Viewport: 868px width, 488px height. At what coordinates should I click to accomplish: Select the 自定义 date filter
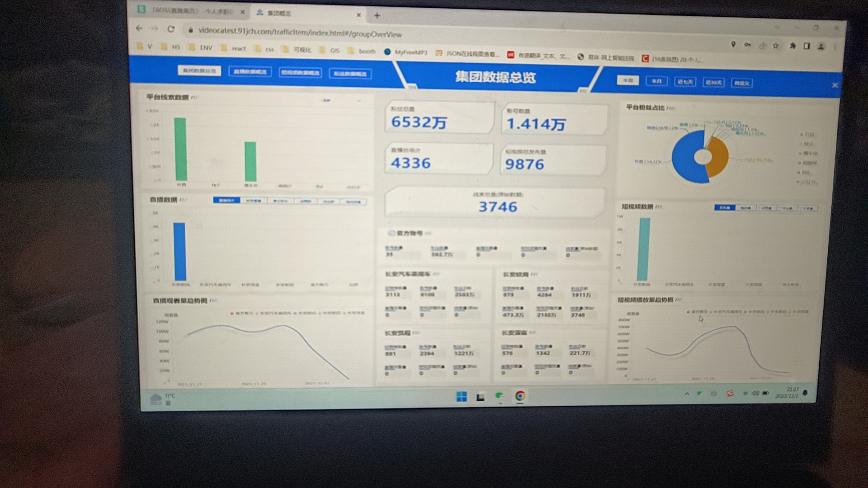click(741, 83)
